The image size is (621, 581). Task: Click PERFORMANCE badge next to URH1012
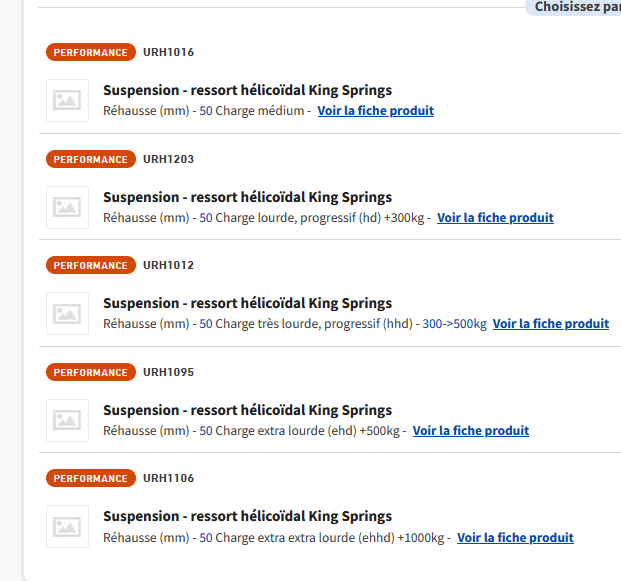pos(90,265)
